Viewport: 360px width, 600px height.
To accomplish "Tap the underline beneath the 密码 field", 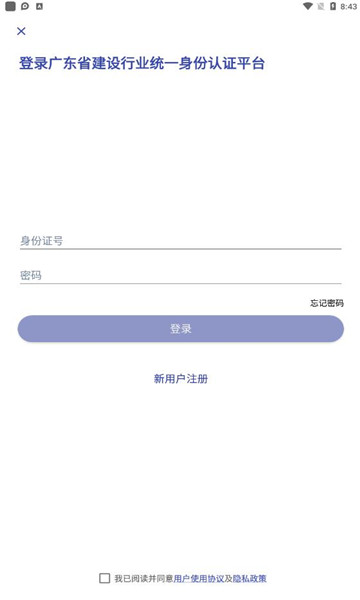I will (x=181, y=284).
